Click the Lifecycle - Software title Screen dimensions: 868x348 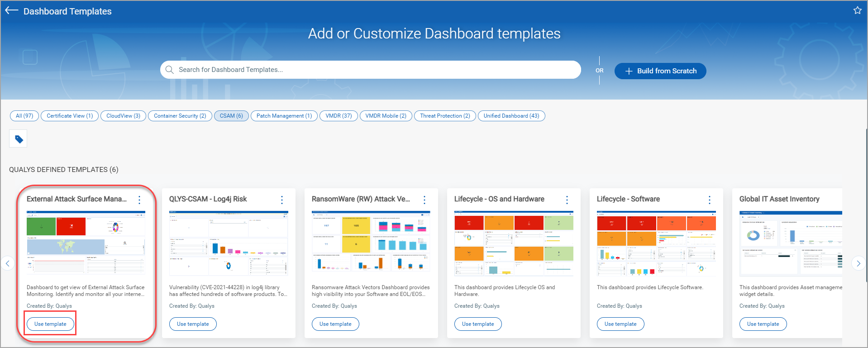tap(628, 199)
